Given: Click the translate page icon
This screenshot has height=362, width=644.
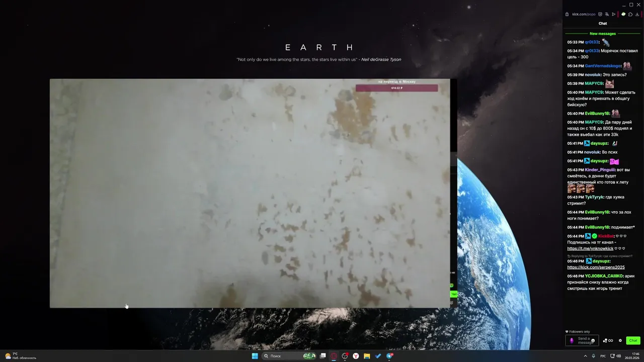Looking at the screenshot, I should point(607,14).
